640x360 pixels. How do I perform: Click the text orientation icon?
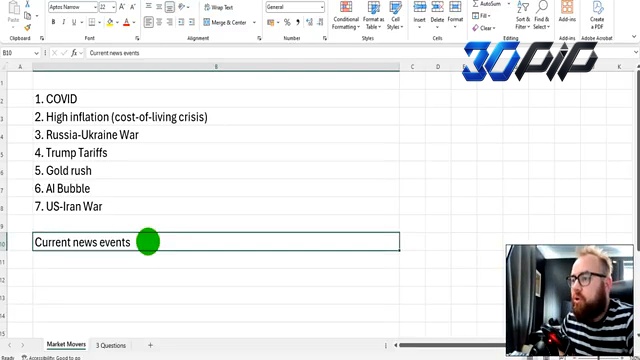click(x=182, y=7)
